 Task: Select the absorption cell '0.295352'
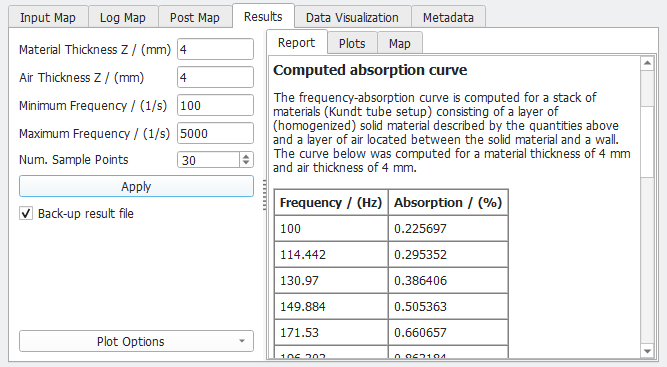pyautogui.click(x=448, y=254)
